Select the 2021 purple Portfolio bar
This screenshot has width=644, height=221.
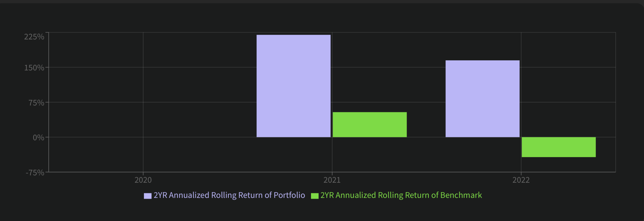[x=293, y=86]
